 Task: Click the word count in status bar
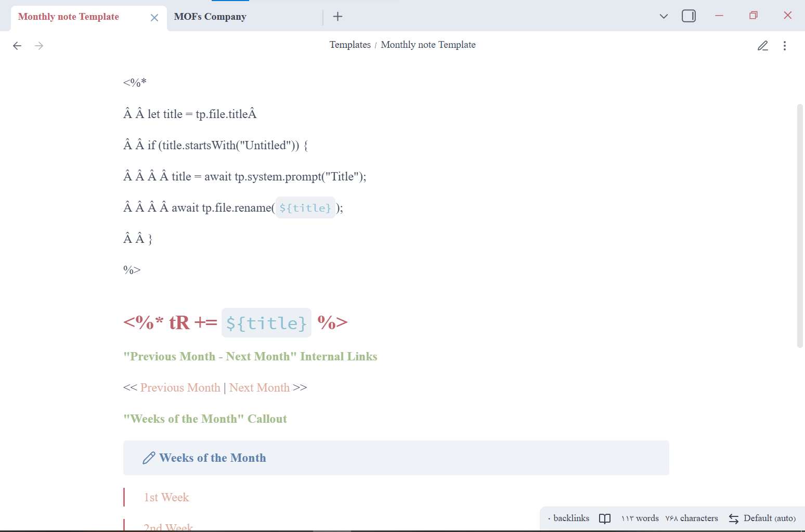coord(640,518)
